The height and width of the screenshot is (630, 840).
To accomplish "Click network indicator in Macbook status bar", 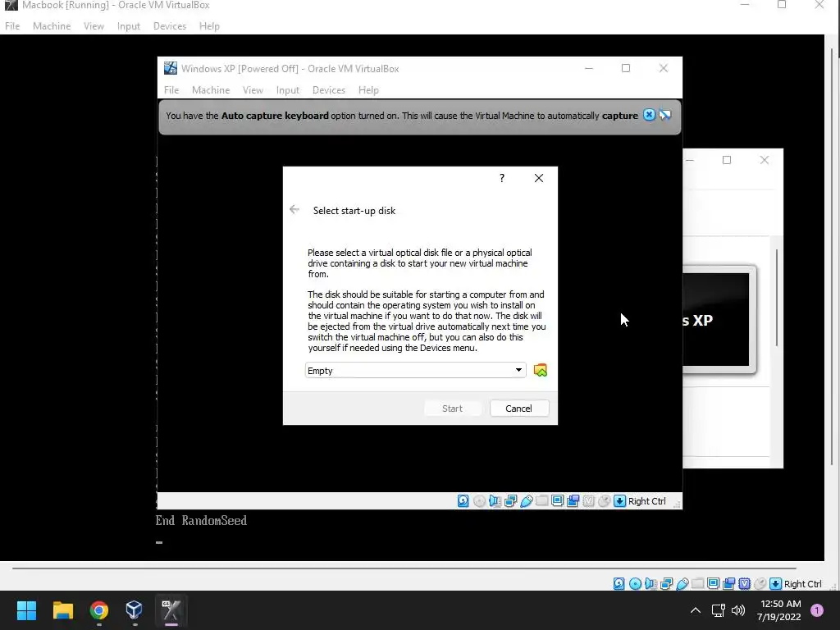I will pyautogui.click(x=666, y=583).
